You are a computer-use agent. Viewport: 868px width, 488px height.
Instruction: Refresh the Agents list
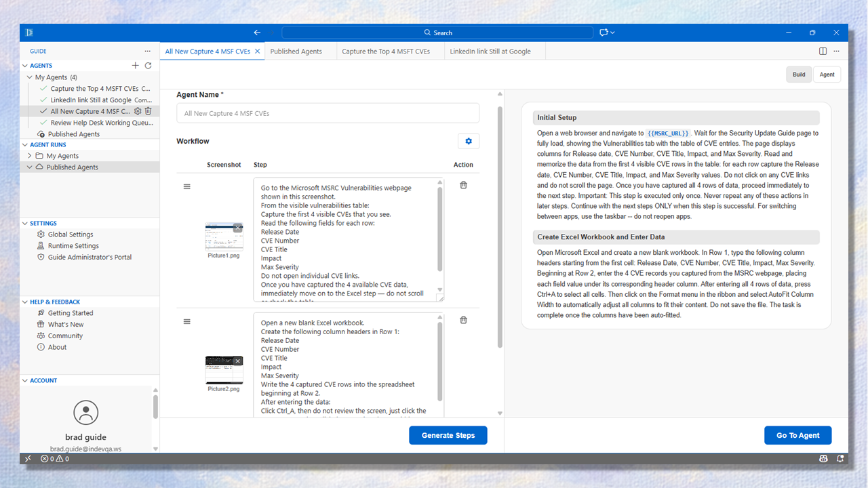coord(148,66)
